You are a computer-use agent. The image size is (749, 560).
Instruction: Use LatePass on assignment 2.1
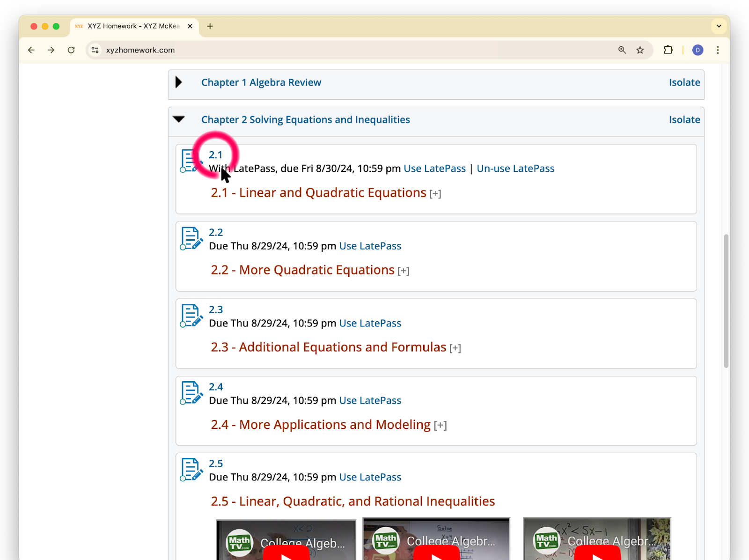pyautogui.click(x=435, y=169)
